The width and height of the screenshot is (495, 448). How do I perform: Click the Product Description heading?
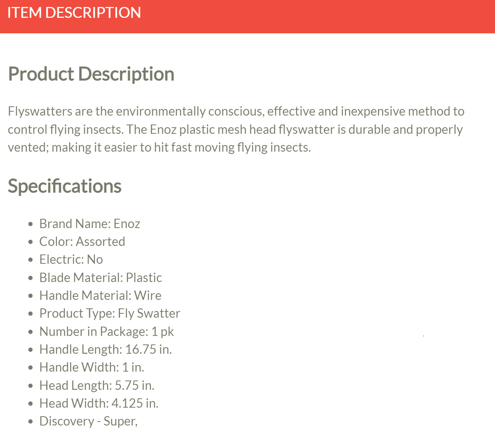[91, 74]
